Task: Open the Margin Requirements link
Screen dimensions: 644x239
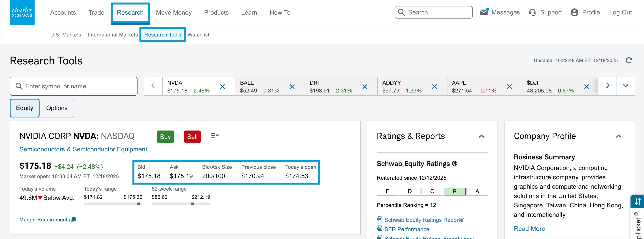Action: (44, 219)
